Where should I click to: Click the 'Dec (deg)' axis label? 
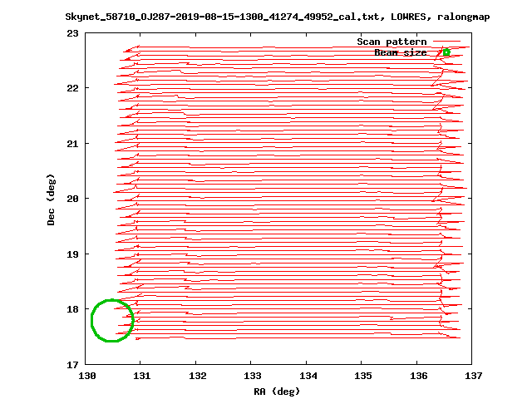click(x=51, y=199)
